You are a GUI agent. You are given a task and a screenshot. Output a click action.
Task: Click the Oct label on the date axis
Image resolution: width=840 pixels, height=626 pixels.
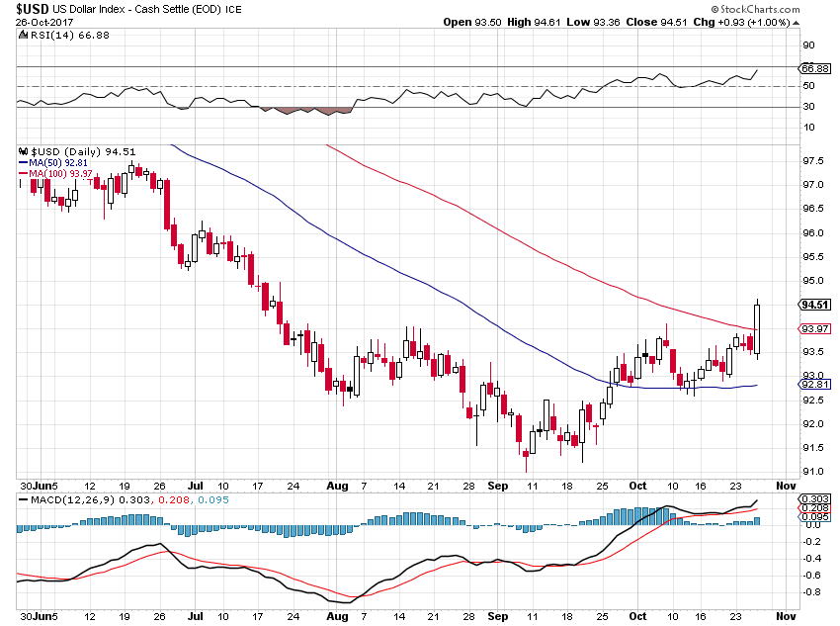[637, 487]
